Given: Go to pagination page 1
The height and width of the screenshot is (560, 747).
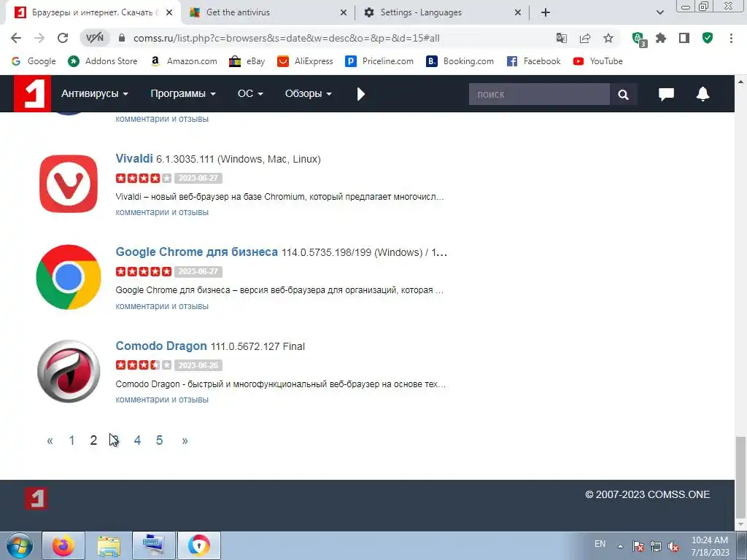Looking at the screenshot, I should [71, 440].
